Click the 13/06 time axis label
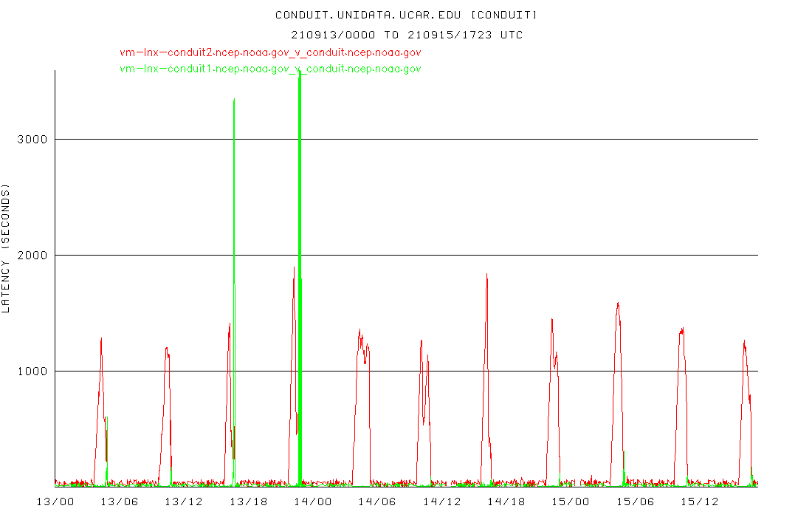Viewport: 812px width, 517px height. tap(120, 501)
